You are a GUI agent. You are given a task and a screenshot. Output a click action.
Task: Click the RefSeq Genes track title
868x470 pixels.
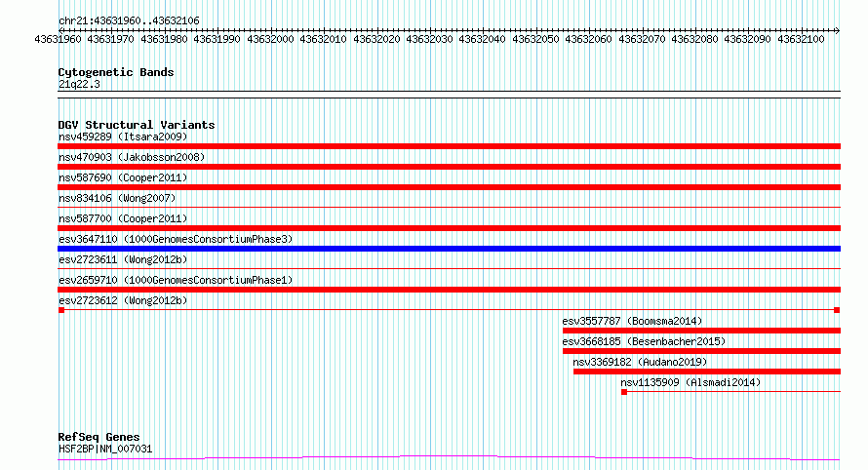(x=99, y=437)
